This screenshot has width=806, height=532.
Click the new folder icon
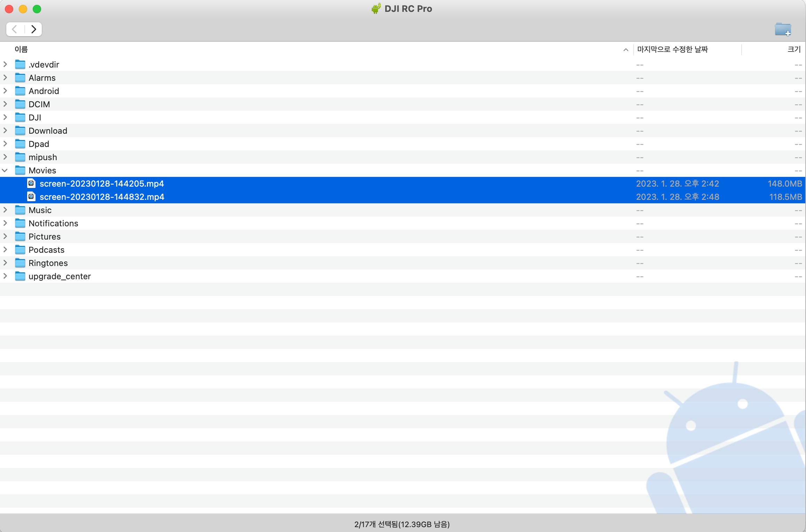coord(783,29)
